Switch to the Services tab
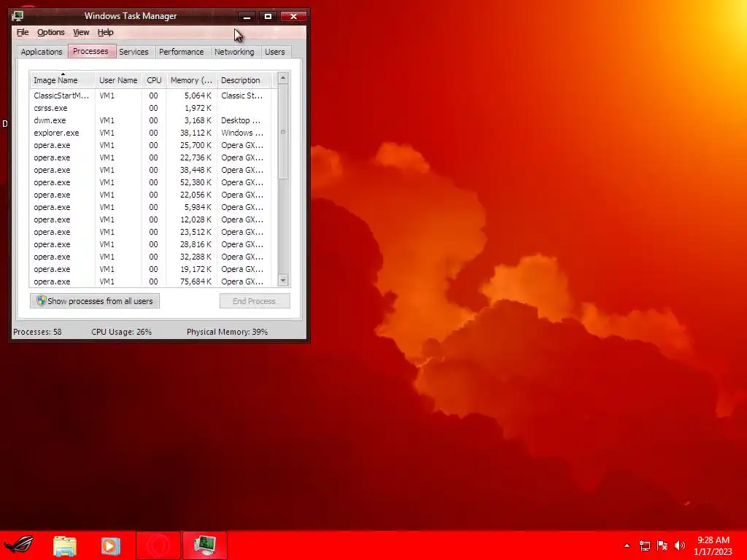This screenshot has width=747, height=560. (133, 52)
